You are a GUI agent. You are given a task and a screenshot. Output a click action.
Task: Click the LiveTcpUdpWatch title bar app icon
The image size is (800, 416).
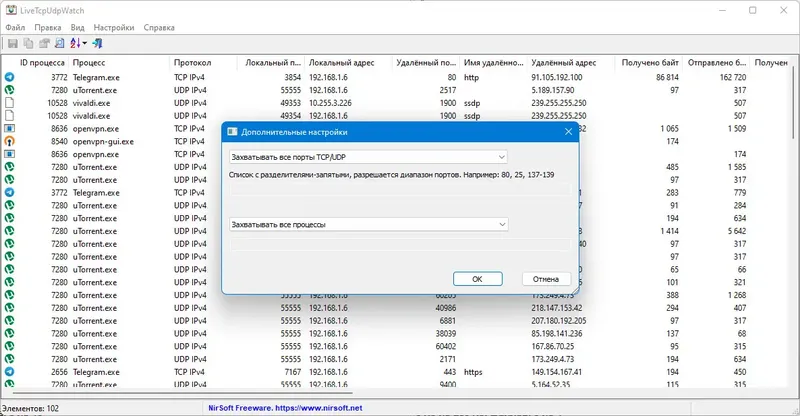tap(11, 10)
